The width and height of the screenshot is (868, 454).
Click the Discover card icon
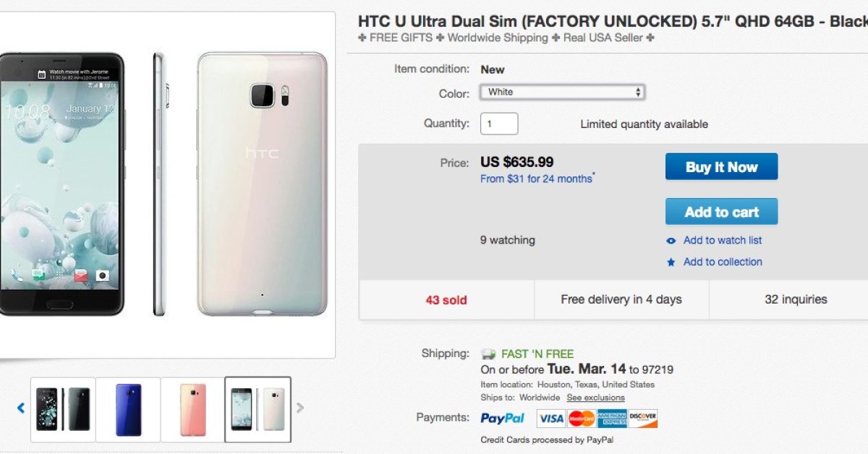pyautogui.click(x=642, y=419)
